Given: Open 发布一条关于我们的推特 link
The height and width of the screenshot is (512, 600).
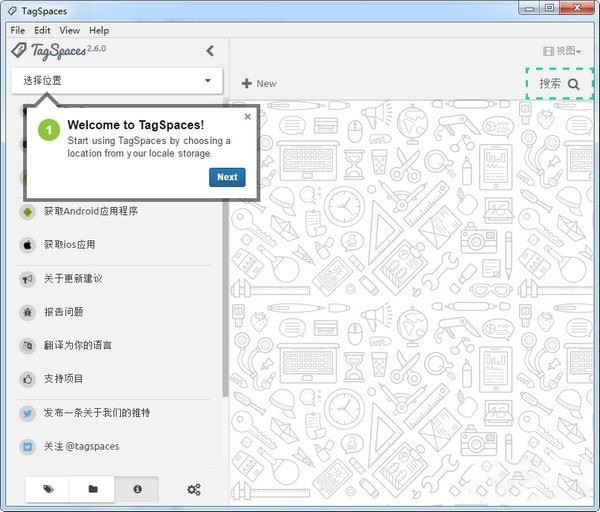Looking at the screenshot, I should click(x=97, y=413).
